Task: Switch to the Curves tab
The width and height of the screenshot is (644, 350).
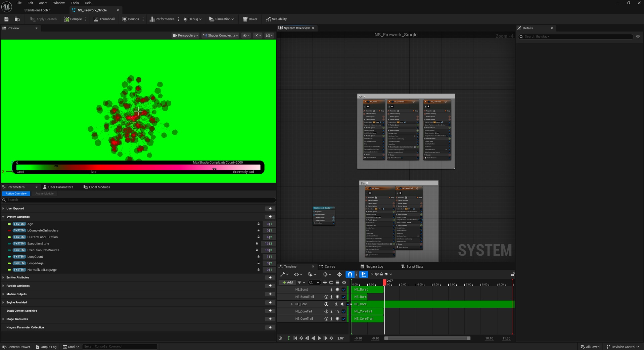Action: [x=327, y=267]
